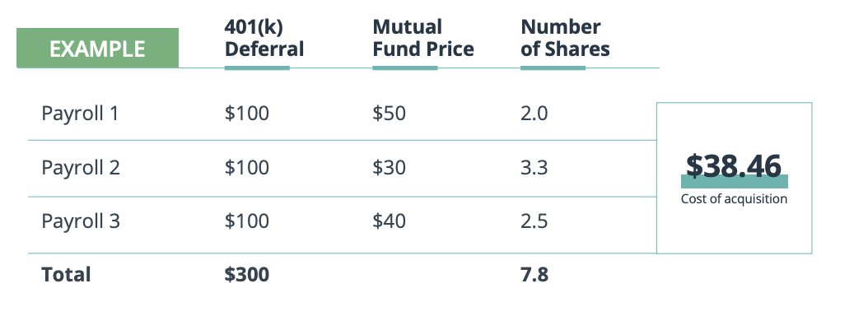Click the $300 total deferral value
The image size is (868, 316).
pos(247,275)
